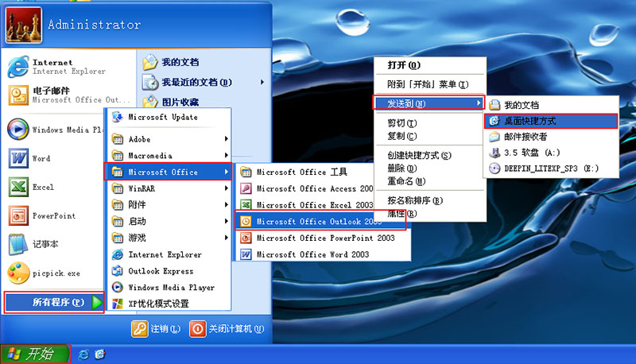636x364 pixels.
Task: Expand the Microsoft Office program folder
Action: tap(168, 172)
